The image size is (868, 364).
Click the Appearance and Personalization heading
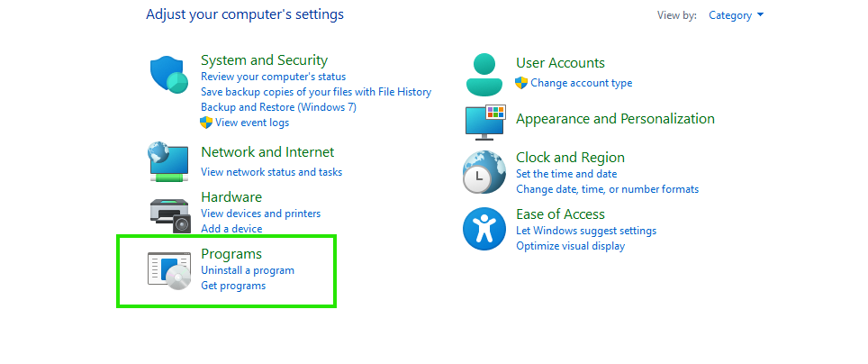tap(615, 119)
